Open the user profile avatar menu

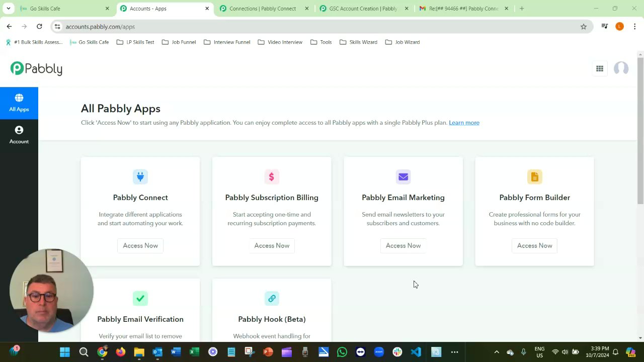point(621,68)
